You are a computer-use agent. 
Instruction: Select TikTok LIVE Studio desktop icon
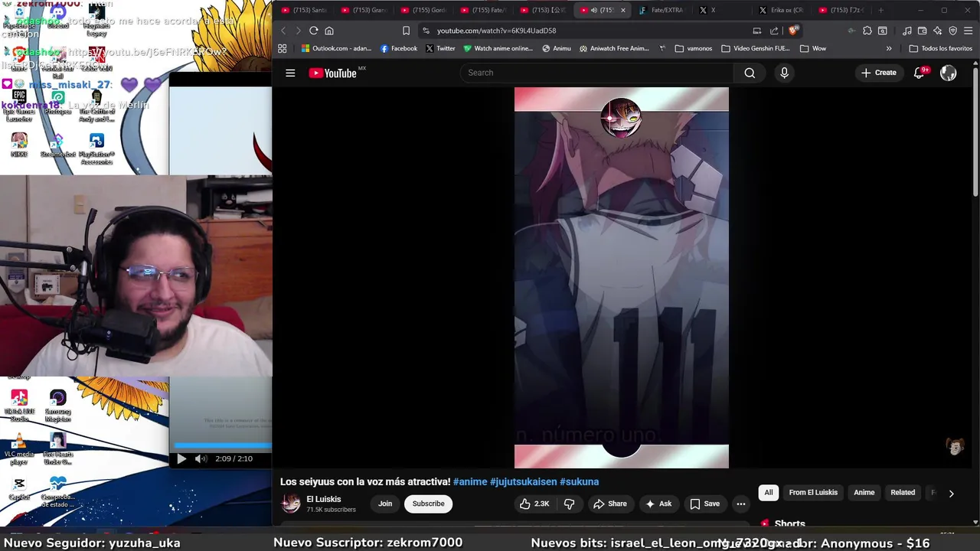coord(19,406)
